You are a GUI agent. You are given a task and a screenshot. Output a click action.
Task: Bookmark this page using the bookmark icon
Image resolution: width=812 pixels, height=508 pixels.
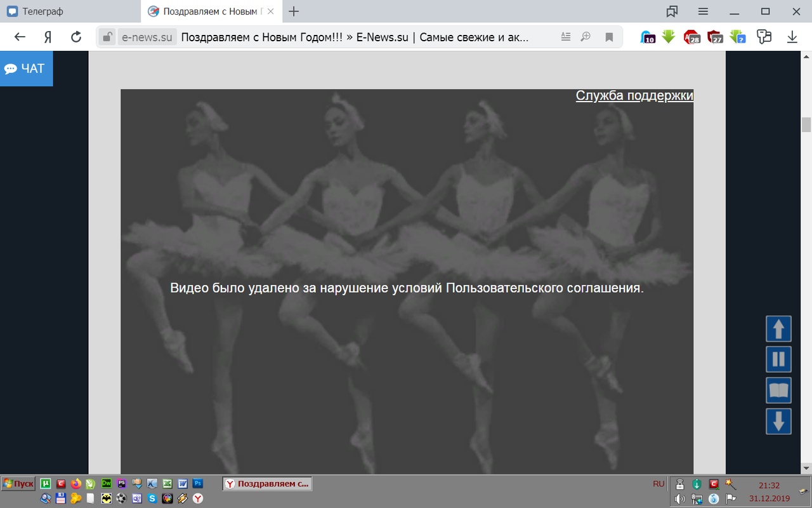tap(609, 37)
